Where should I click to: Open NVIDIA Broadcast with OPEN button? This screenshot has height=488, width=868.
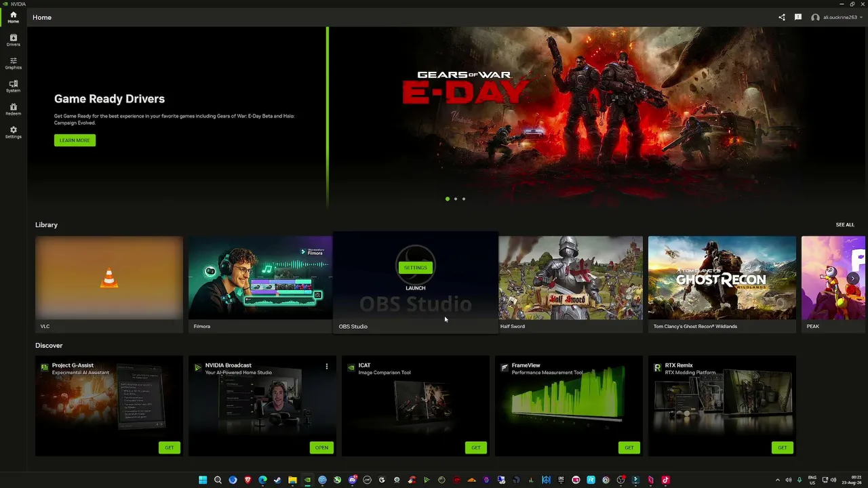321,447
